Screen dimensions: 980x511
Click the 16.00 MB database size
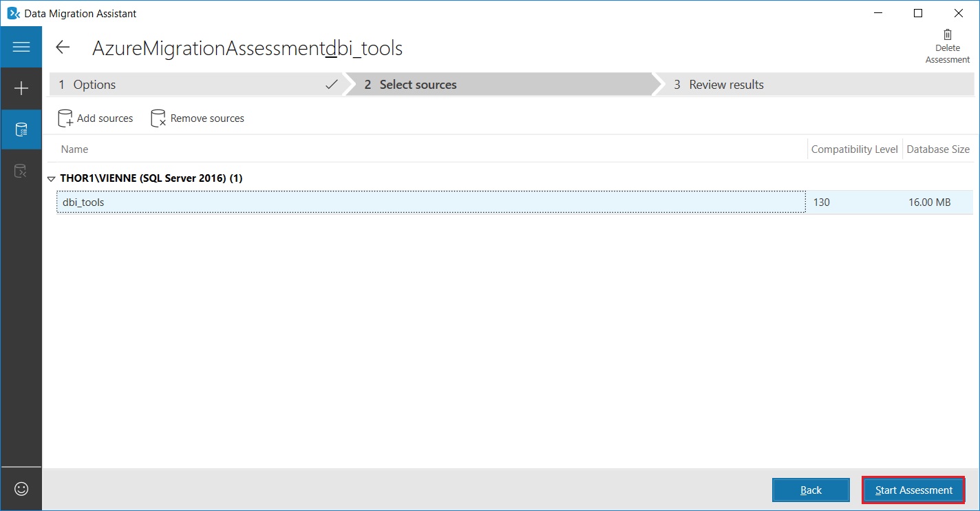coord(929,202)
